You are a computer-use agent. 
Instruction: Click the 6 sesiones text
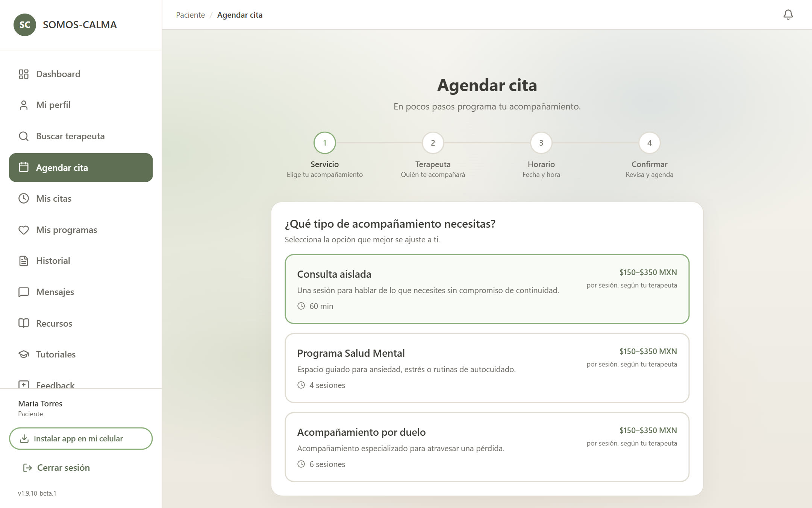tap(327, 464)
